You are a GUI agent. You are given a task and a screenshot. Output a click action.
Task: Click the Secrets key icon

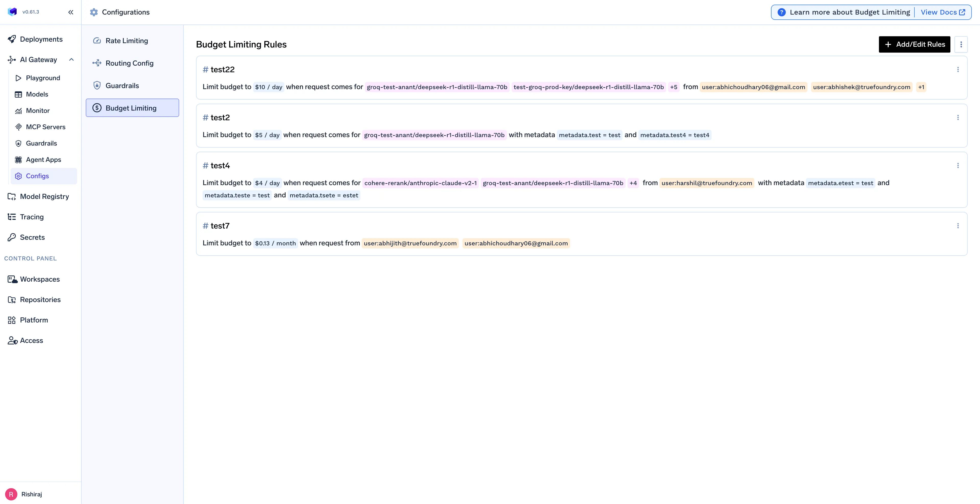(12, 237)
